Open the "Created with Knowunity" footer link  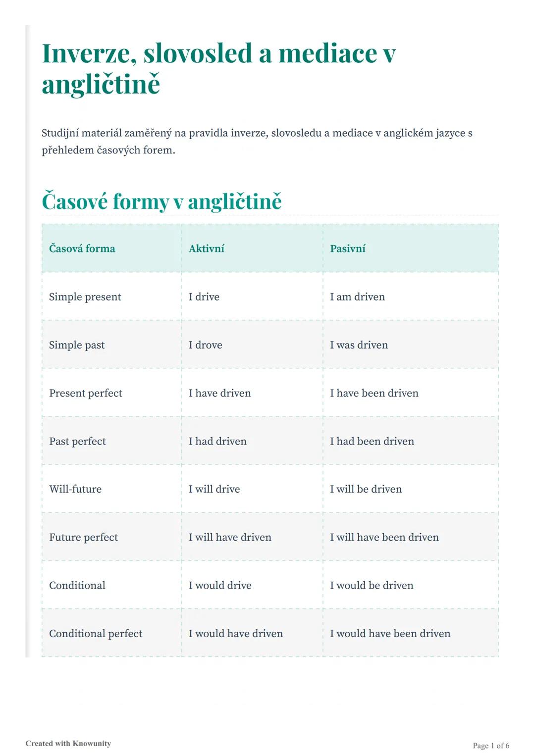[68, 743]
